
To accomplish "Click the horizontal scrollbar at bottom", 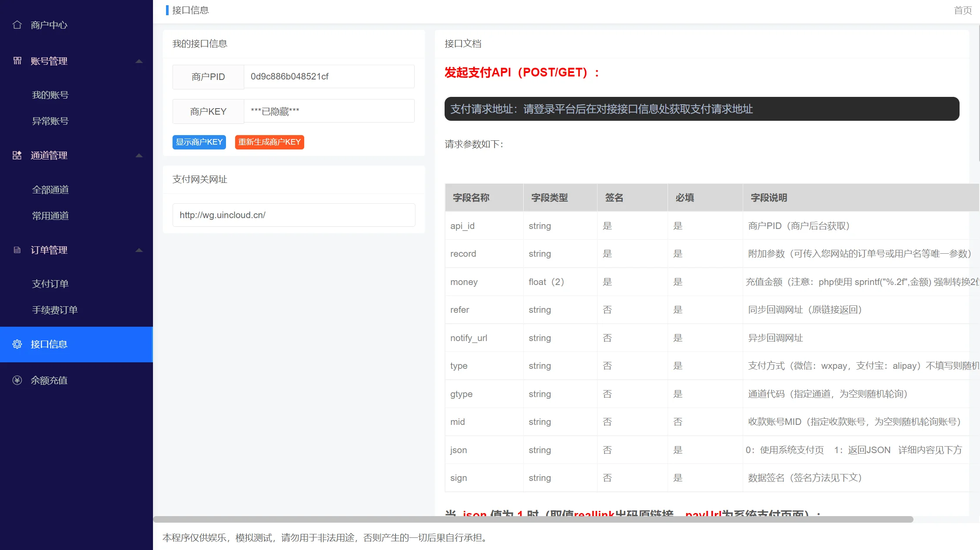I will coord(533,519).
